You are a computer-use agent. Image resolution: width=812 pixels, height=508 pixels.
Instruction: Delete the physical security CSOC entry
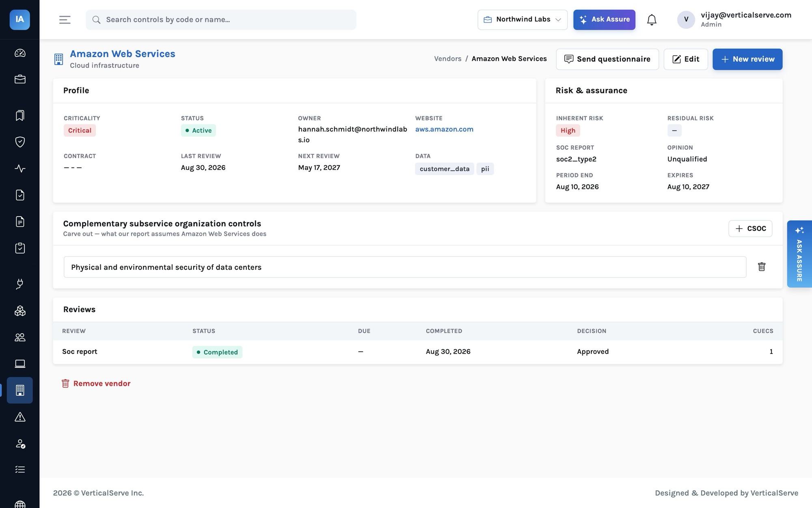tap(762, 267)
